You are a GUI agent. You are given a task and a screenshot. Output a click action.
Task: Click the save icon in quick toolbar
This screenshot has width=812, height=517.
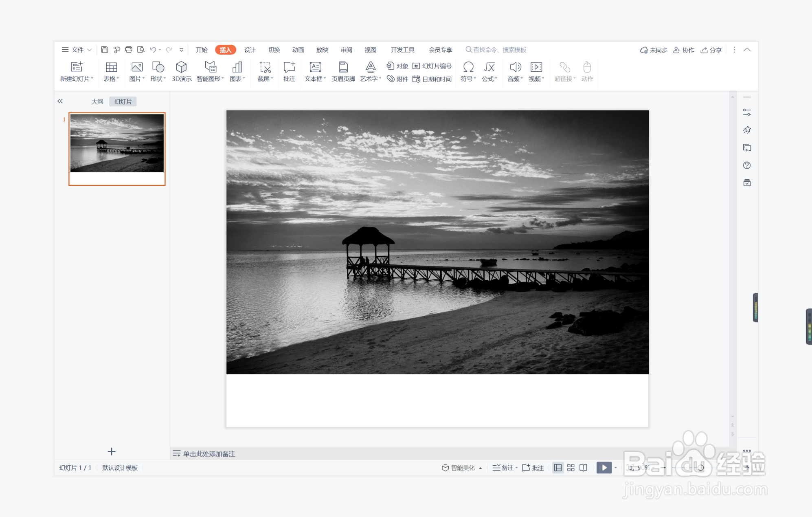coord(105,50)
